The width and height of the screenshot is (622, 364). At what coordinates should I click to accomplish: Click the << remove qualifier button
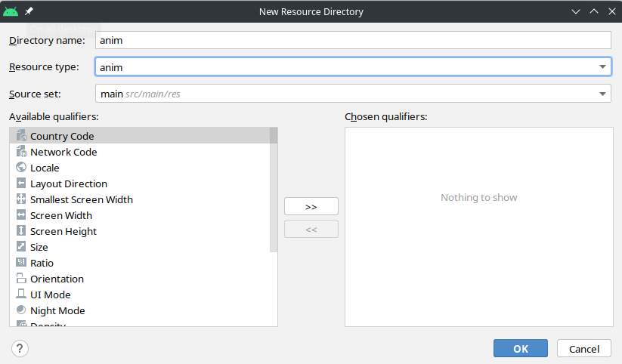[x=311, y=229]
